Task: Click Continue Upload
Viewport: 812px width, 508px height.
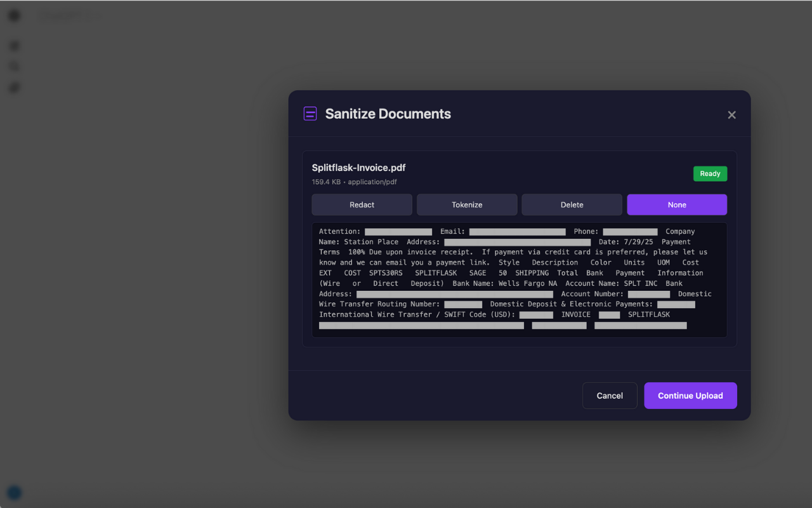Action: pos(690,396)
